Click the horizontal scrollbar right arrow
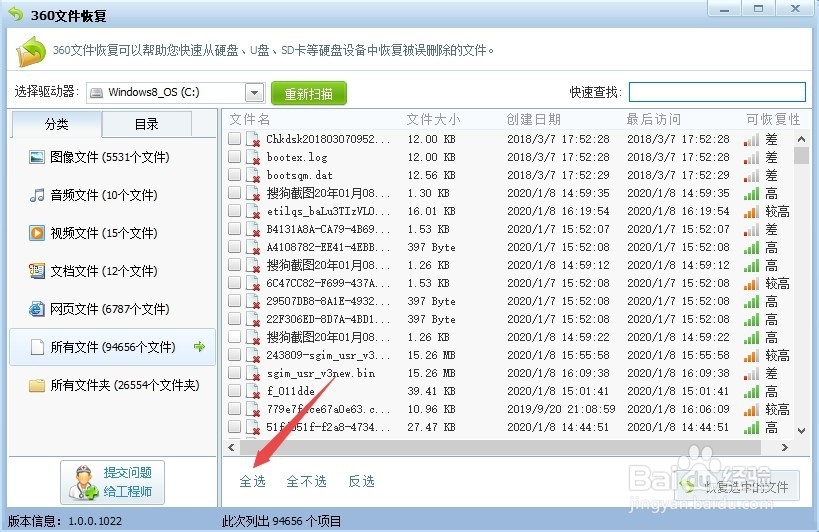819x532 pixels. coord(785,447)
